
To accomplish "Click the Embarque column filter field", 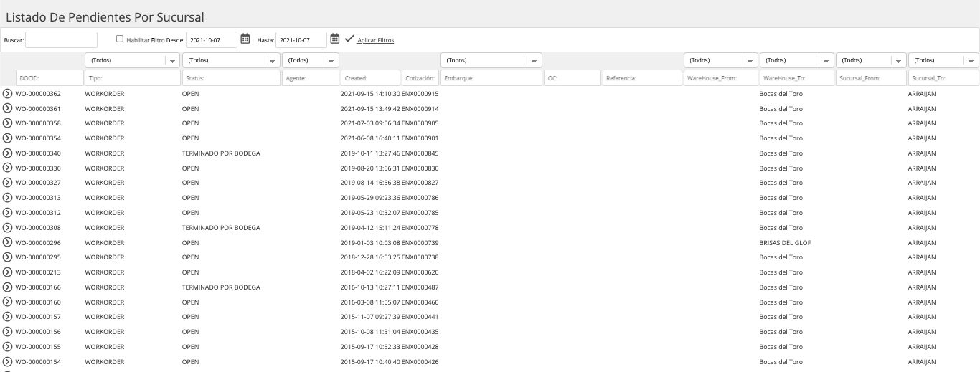I will click(491, 78).
